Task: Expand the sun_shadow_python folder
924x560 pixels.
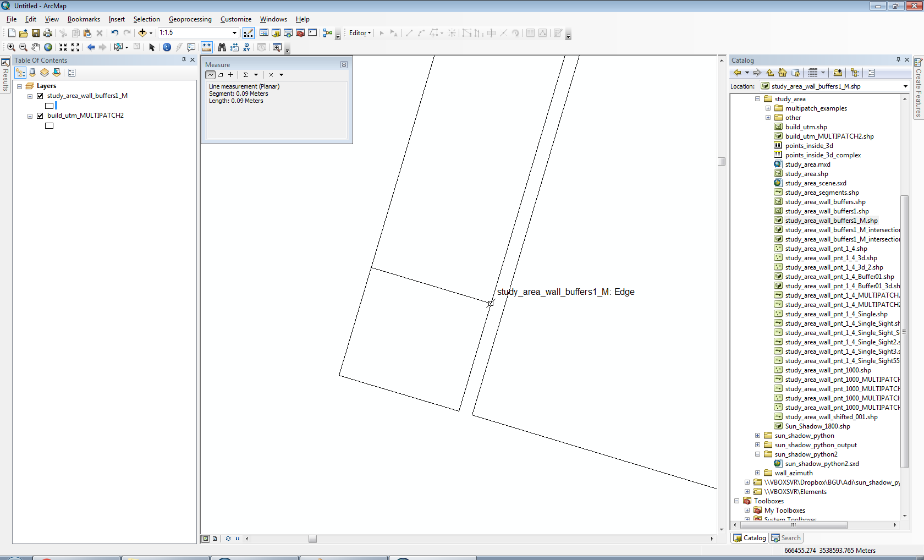Action: pos(758,436)
